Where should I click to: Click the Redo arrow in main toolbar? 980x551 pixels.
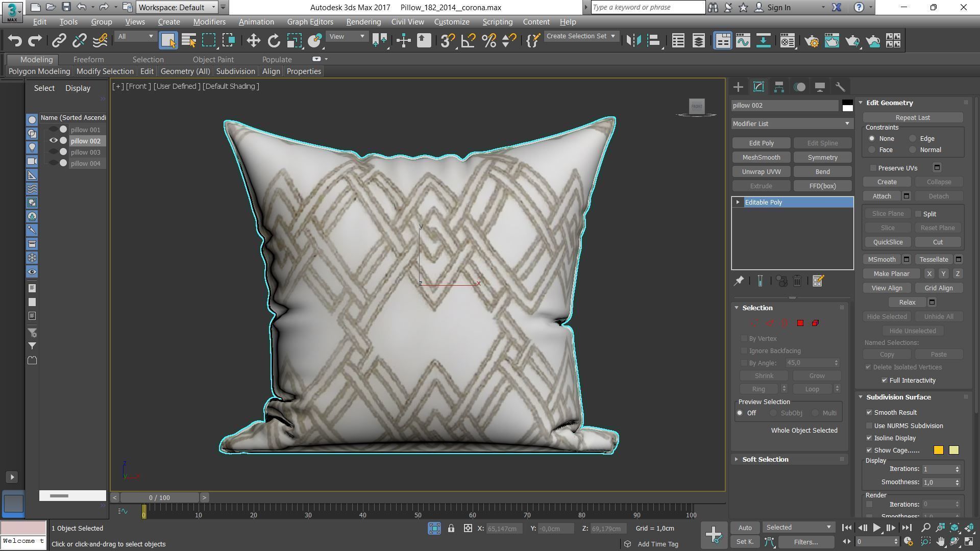(35, 40)
